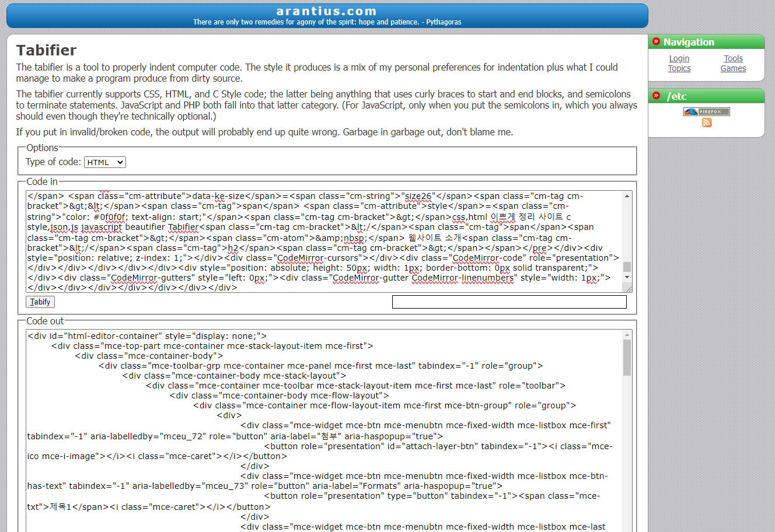
Task: Click the red arrow icon beside Navigation
Action: (x=656, y=41)
